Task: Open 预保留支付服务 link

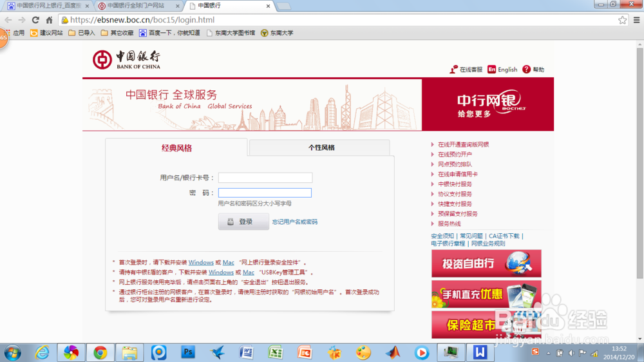Action: click(x=457, y=214)
